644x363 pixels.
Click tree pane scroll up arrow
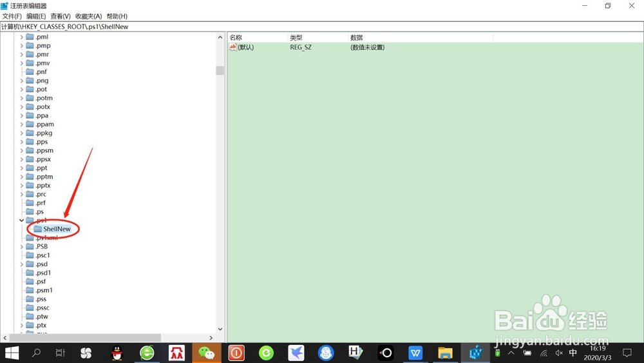[220, 37]
